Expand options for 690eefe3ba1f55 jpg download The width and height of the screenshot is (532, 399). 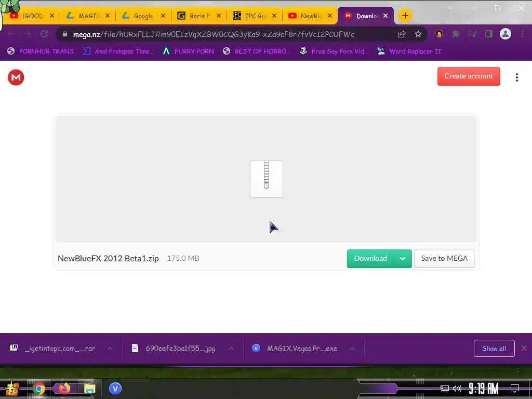pos(231,349)
